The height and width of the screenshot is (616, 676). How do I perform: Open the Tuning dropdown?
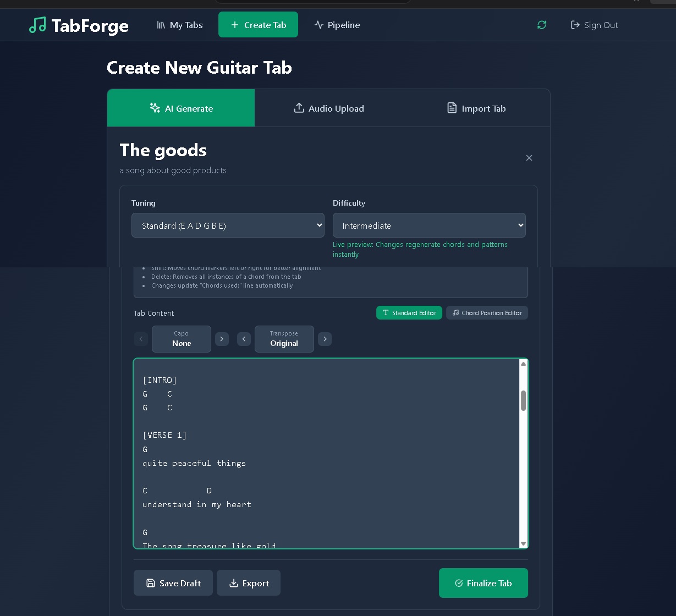[x=227, y=225]
